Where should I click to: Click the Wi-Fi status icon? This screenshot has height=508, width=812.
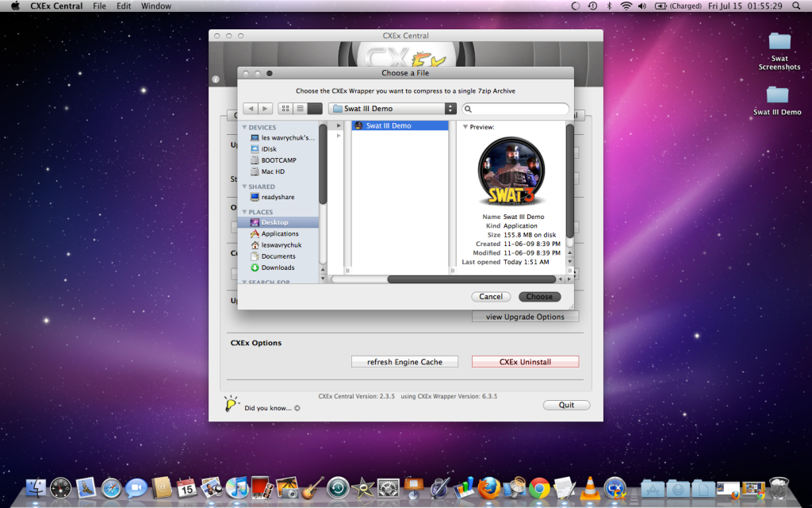626,6
